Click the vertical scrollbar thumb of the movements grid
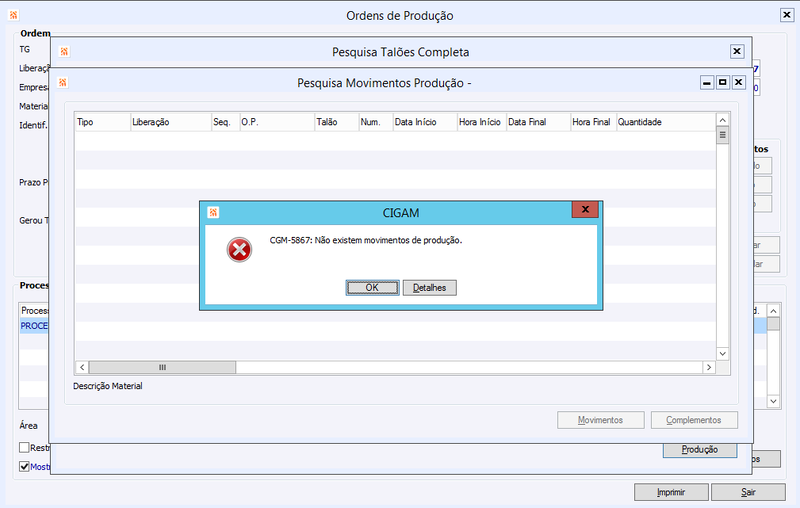The width and height of the screenshot is (800, 508). (x=722, y=135)
